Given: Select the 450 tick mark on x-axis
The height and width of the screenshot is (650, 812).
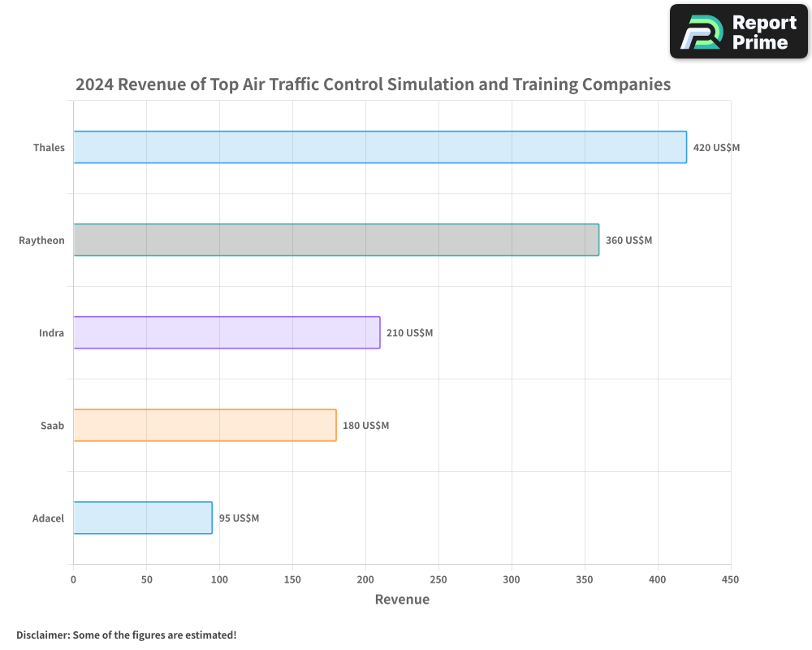Looking at the screenshot, I should [x=730, y=580].
